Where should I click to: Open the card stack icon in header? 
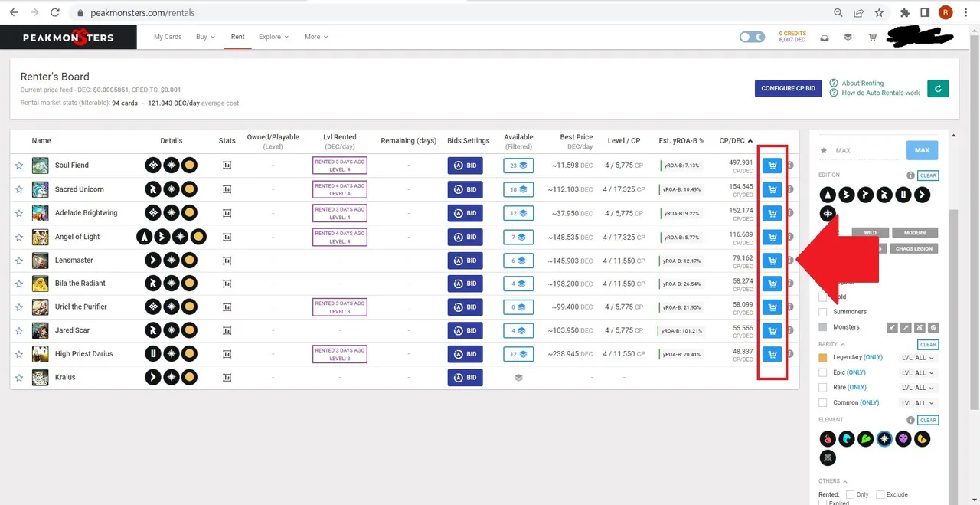(848, 37)
